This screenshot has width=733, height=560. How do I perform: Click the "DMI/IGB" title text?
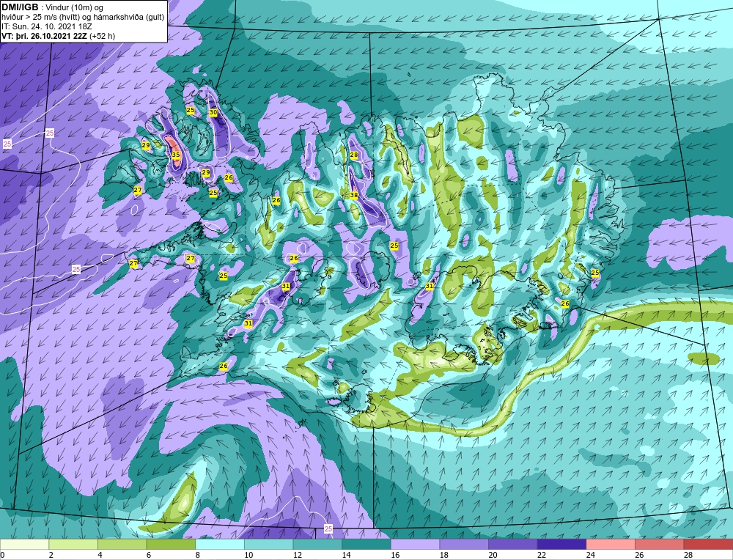(x=20, y=7)
